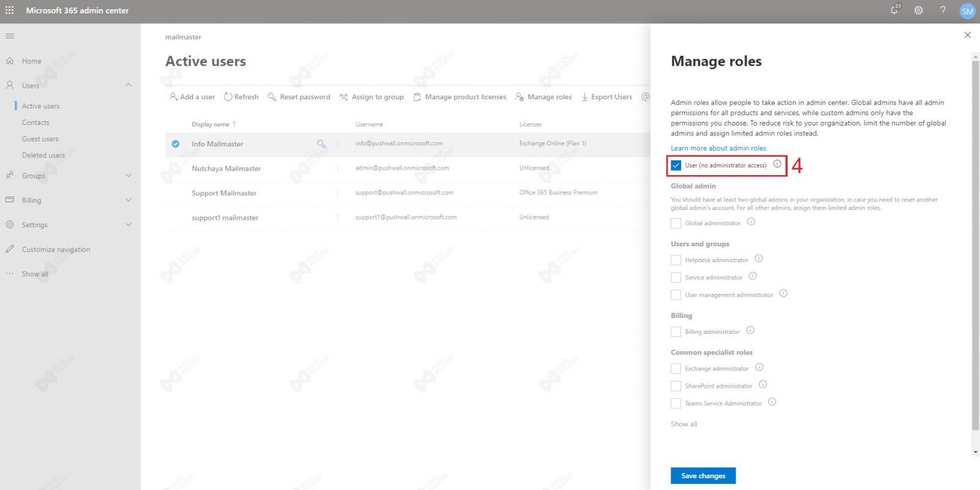
Task: Check the Exchange administrator box
Action: (676, 369)
